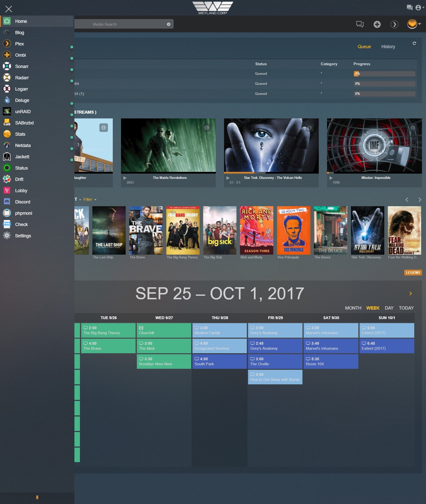Open The Last Ship poster

(109, 230)
